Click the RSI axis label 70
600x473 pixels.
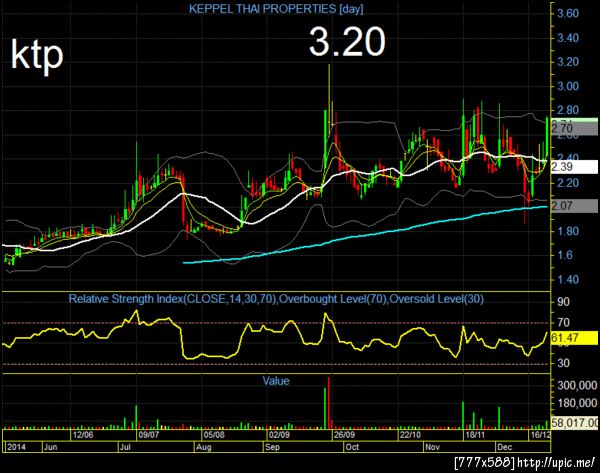[563, 323]
